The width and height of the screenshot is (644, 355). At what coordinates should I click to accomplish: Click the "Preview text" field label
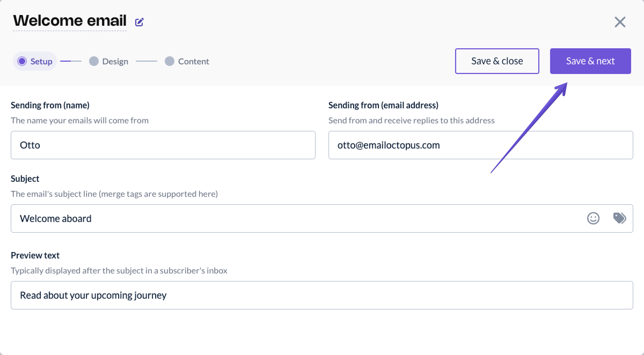[x=35, y=255]
